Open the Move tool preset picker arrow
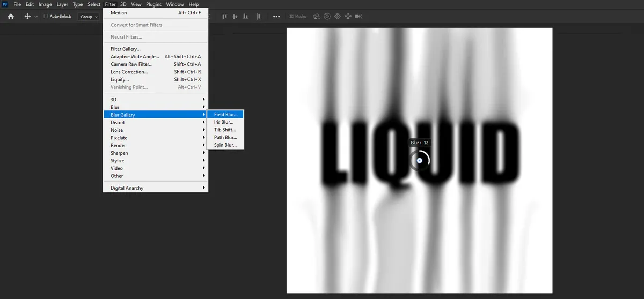 36,17
